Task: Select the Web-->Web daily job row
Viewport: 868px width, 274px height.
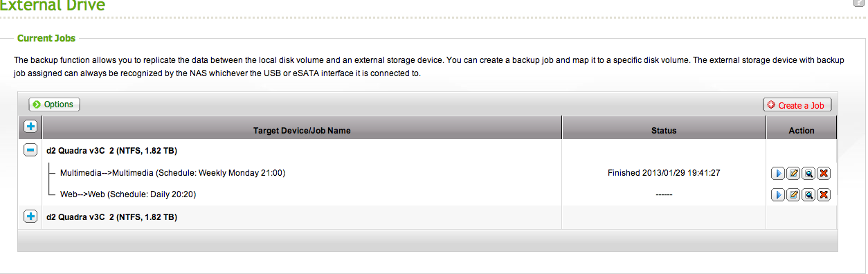Action: [x=427, y=195]
